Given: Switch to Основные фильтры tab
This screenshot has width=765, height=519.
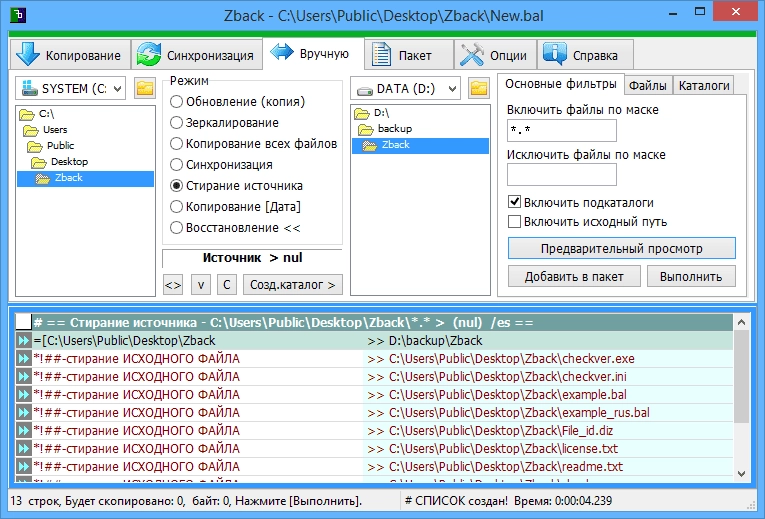Looking at the screenshot, I should [561, 84].
